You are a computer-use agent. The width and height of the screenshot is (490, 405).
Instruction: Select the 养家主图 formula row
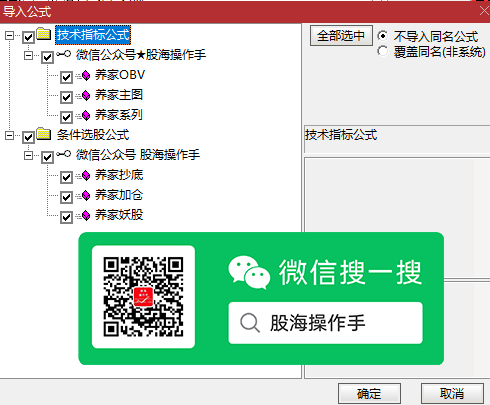pos(119,95)
